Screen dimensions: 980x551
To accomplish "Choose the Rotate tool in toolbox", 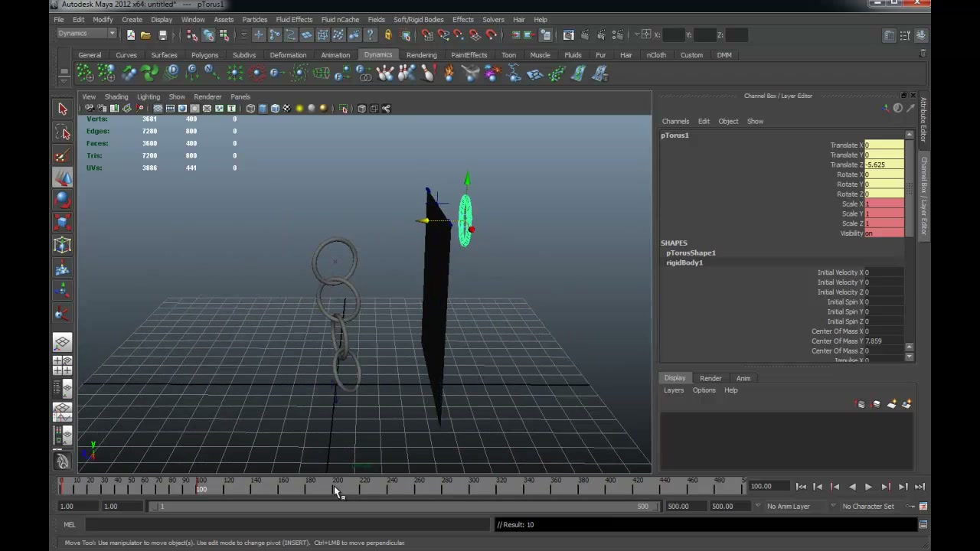I will [x=63, y=201].
